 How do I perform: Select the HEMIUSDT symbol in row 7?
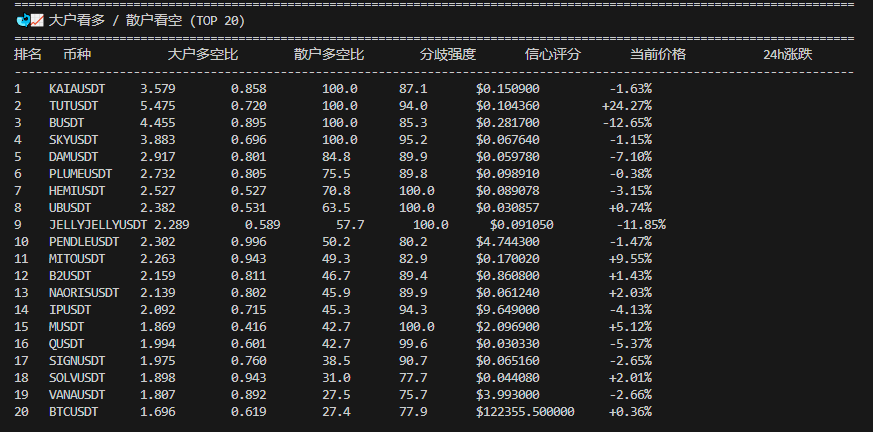click(77, 191)
